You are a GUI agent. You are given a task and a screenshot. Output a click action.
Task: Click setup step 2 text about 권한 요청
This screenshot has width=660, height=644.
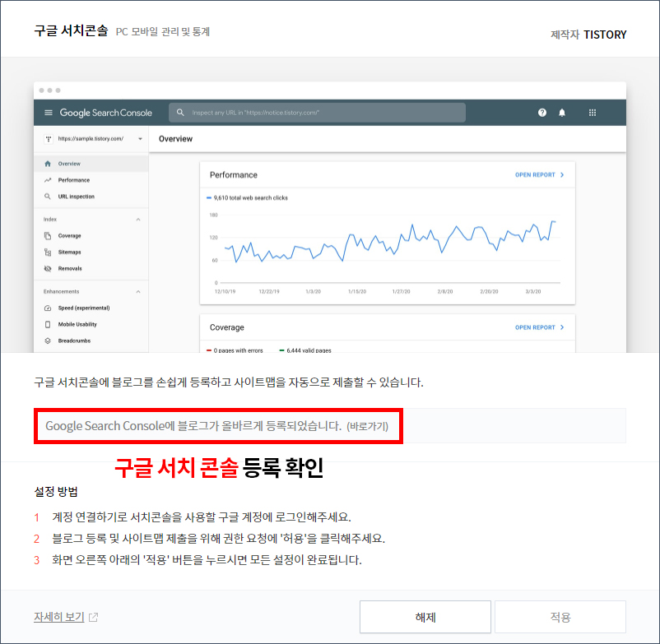pos(218,539)
